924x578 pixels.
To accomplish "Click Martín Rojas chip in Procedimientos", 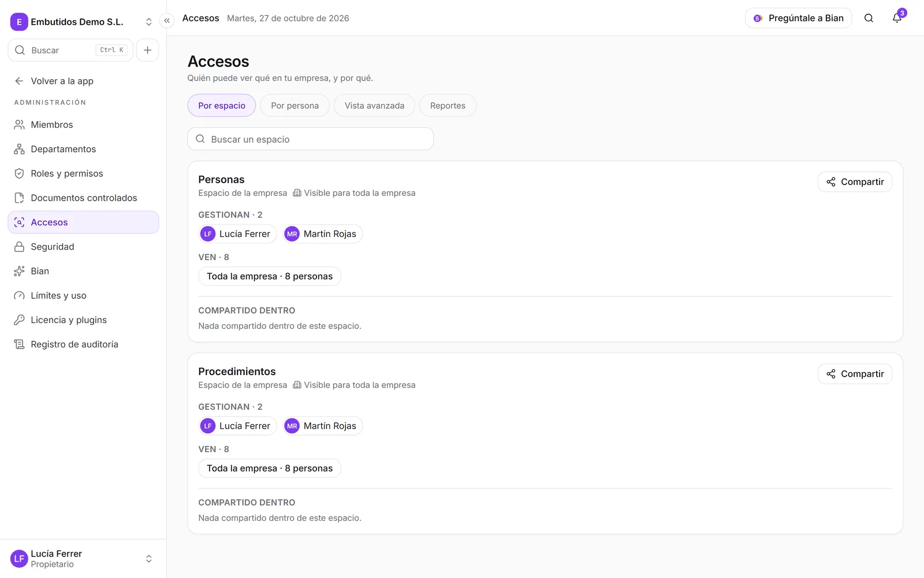I will coord(323,426).
